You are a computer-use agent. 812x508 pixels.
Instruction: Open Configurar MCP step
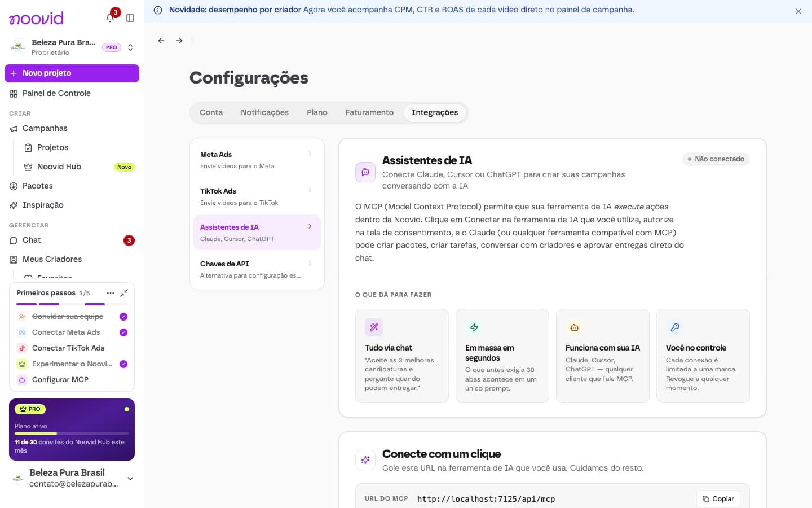72,380
